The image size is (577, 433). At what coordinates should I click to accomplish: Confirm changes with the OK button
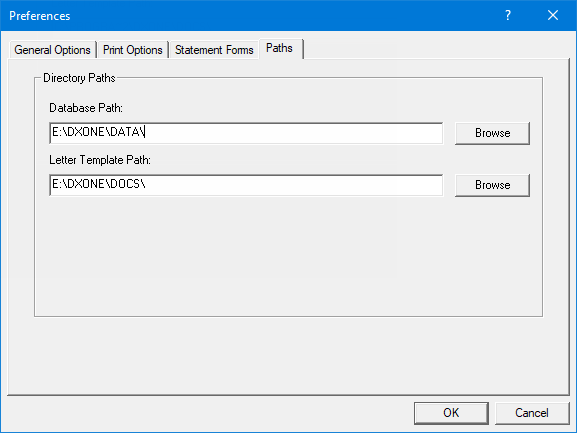coord(451,413)
